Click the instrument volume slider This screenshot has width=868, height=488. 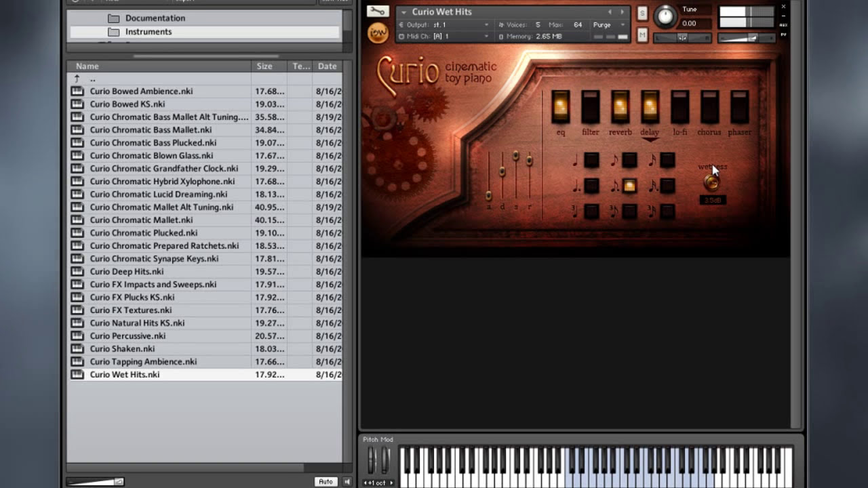(747, 38)
